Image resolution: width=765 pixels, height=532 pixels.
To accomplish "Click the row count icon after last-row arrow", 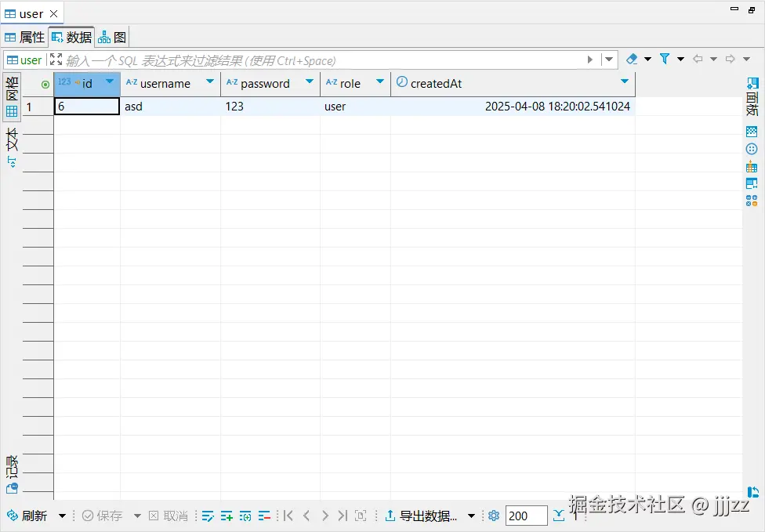I will pyautogui.click(x=361, y=516).
